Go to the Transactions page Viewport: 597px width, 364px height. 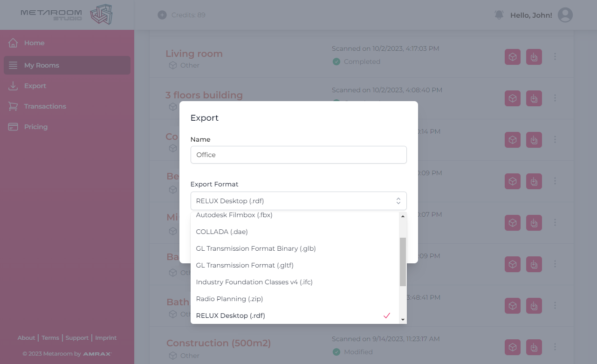pyautogui.click(x=45, y=106)
